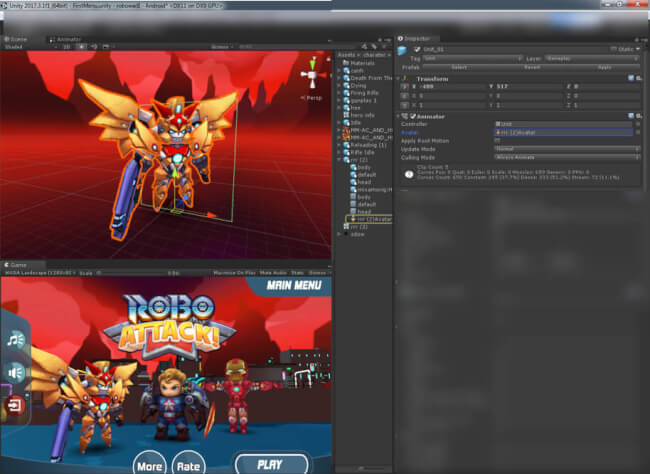The width and height of the screenshot is (650, 474).
Task: Open the Animator component settings gear
Action: point(638,116)
